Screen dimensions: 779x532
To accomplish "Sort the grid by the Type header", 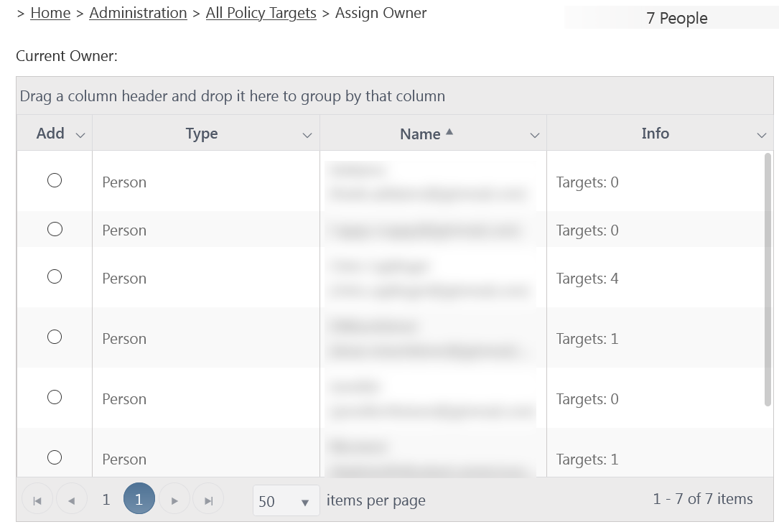I will (x=201, y=134).
